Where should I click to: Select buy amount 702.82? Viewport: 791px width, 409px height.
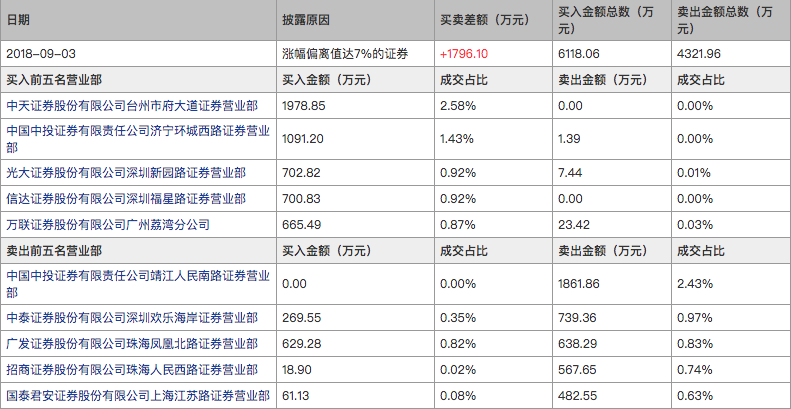302,173
